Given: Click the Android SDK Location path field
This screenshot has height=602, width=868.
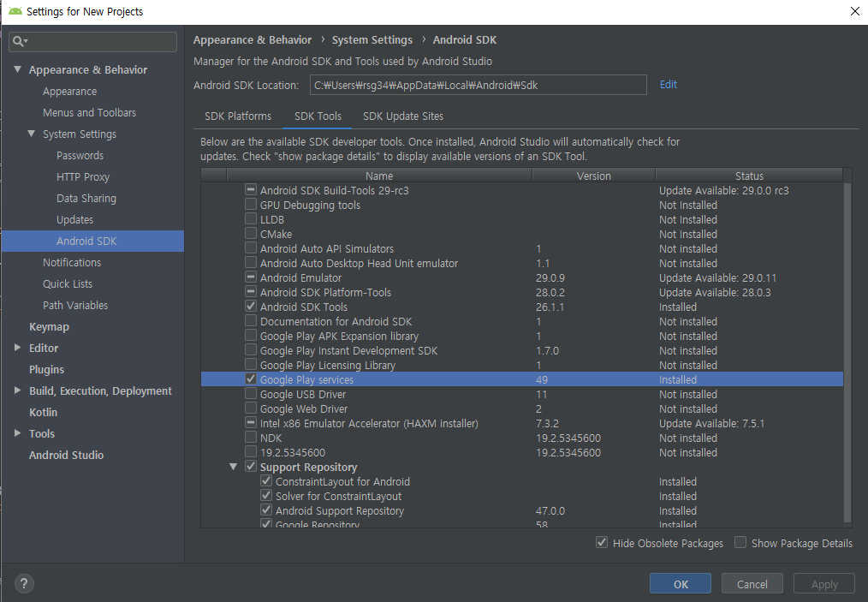Looking at the screenshot, I should pos(479,85).
